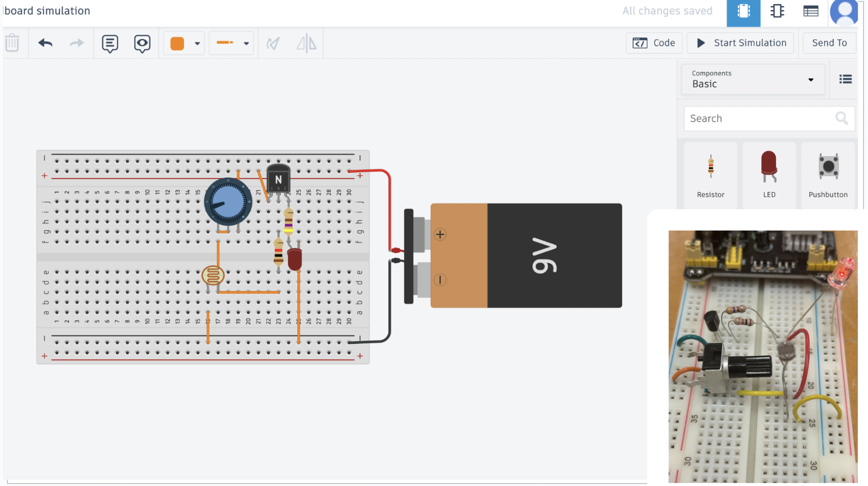Toggle annotation visibility with the eye icon
Image resolution: width=868 pixels, height=486 pixels.
pyautogui.click(x=142, y=43)
